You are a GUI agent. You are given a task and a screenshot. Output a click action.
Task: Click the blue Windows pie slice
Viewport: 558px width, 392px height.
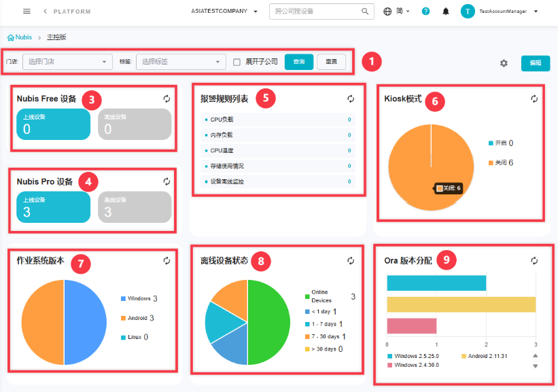coord(86,322)
